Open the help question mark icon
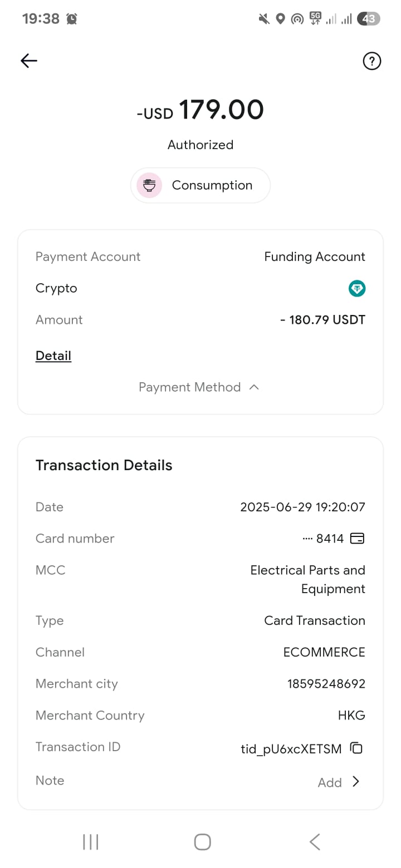The width and height of the screenshot is (401, 868). pyautogui.click(x=371, y=61)
